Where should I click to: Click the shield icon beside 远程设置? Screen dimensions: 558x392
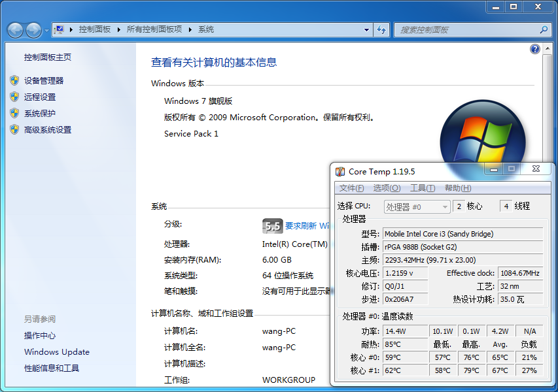coord(14,97)
